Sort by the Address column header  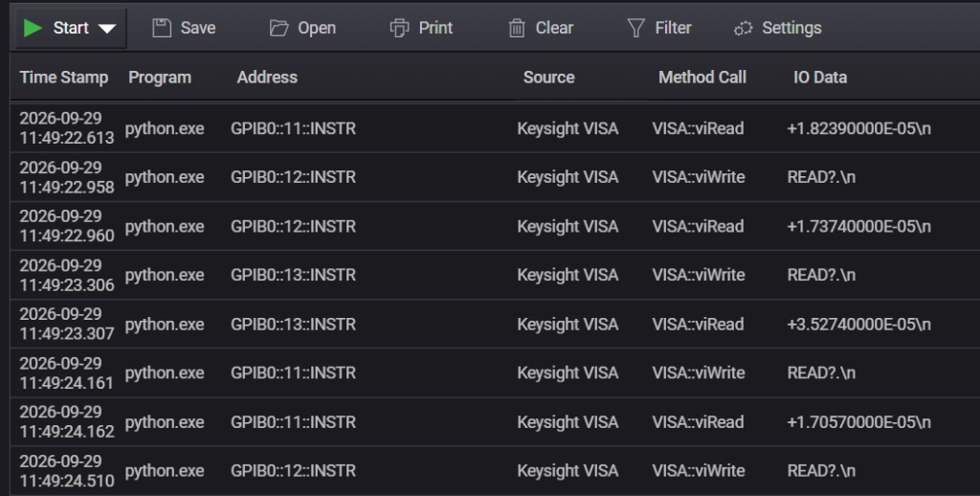pos(267,78)
